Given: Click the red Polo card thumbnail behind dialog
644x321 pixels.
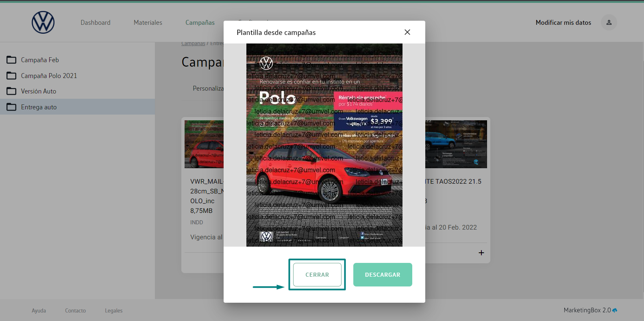Looking at the screenshot, I should click(204, 144).
